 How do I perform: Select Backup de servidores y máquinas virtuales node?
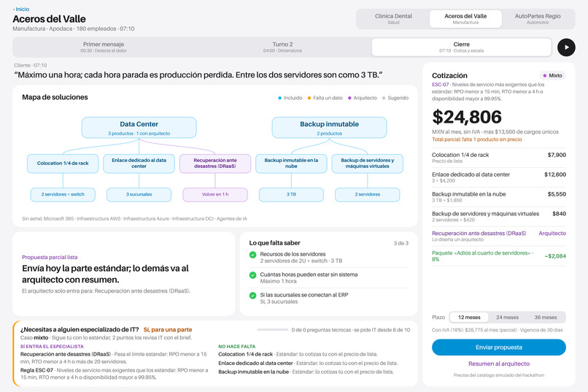(x=368, y=164)
